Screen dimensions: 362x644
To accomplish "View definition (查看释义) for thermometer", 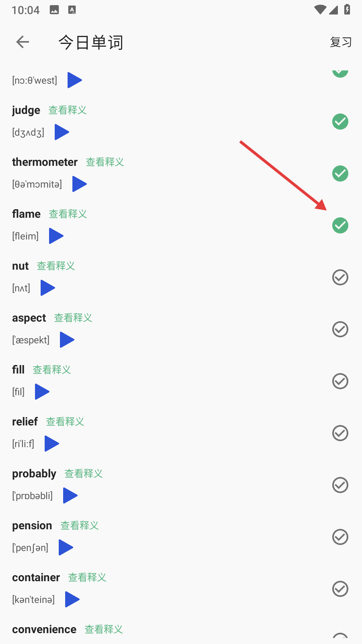I will pos(105,162).
